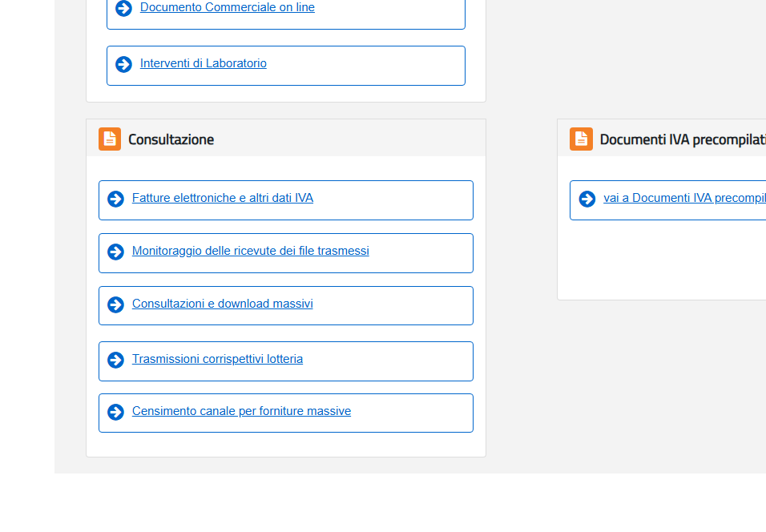Screen dimensions: 766x532
Task: Open the Interventi di Laboratorio link
Action: click(x=204, y=63)
